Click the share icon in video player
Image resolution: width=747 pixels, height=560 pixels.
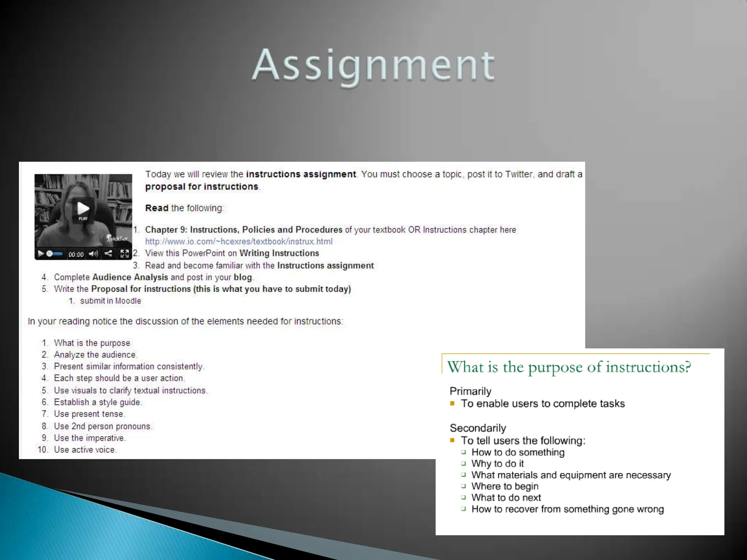[x=108, y=253]
